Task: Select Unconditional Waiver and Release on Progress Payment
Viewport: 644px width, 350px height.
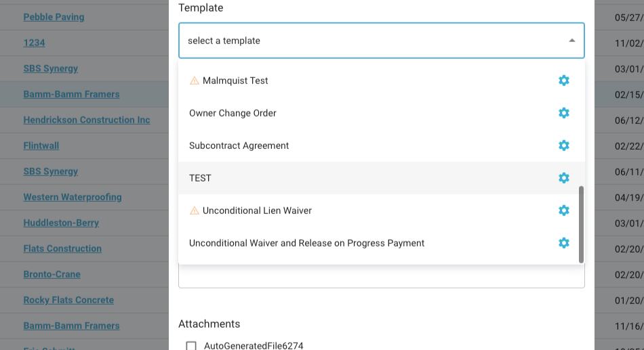Action: (x=306, y=243)
